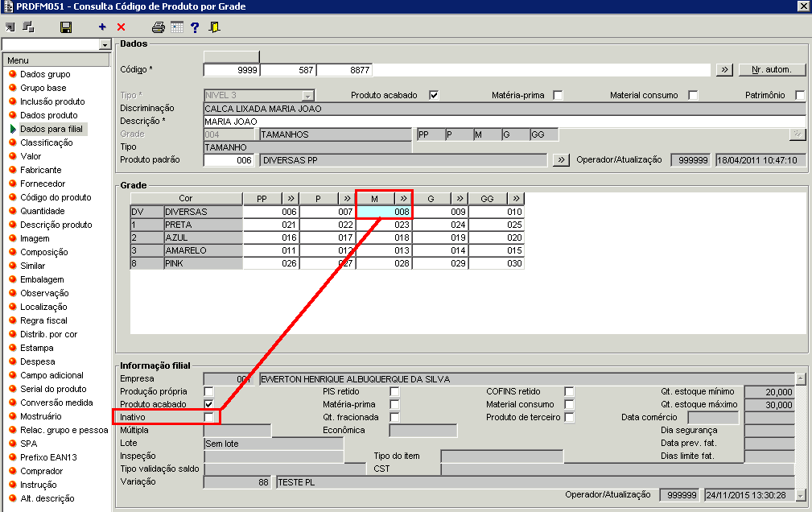812x512 pixels.
Task: Click the bullet icon beside Comprador
Action: (x=13, y=471)
